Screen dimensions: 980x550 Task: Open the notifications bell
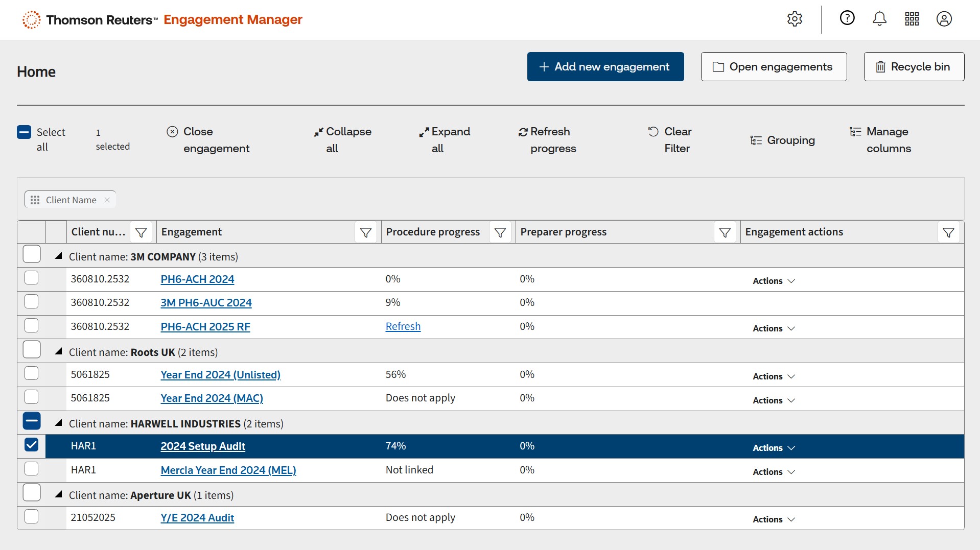pyautogui.click(x=879, y=19)
